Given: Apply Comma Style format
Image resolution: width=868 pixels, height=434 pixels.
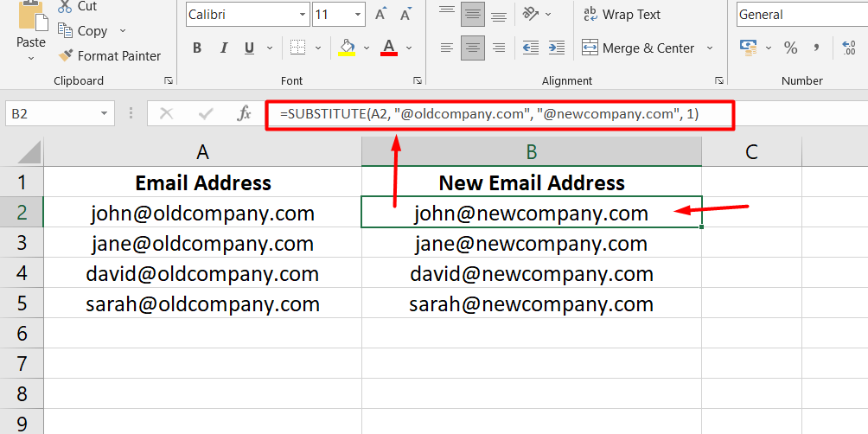Looking at the screenshot, I should 816,48.
